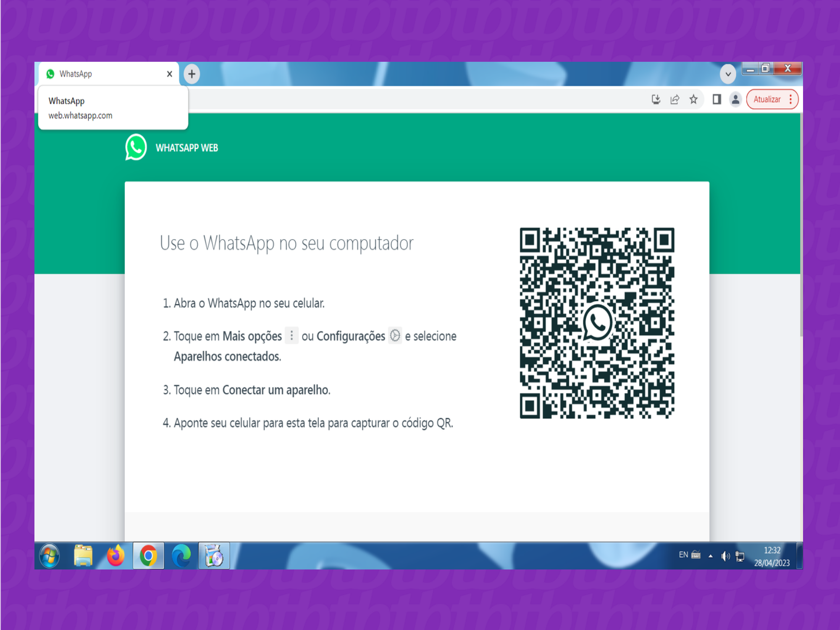Open the disc installer taskbar app
This screenshot has height=630, width=840.
[214, 556]
